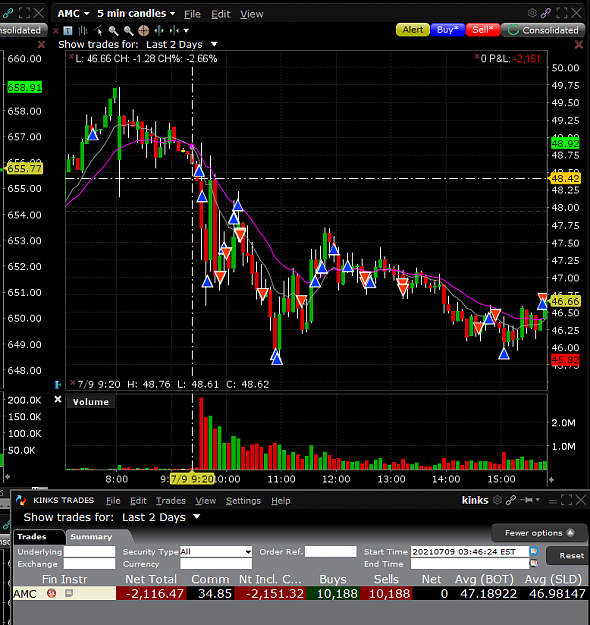Collapse filters with Fewer options

coord(539,533)
